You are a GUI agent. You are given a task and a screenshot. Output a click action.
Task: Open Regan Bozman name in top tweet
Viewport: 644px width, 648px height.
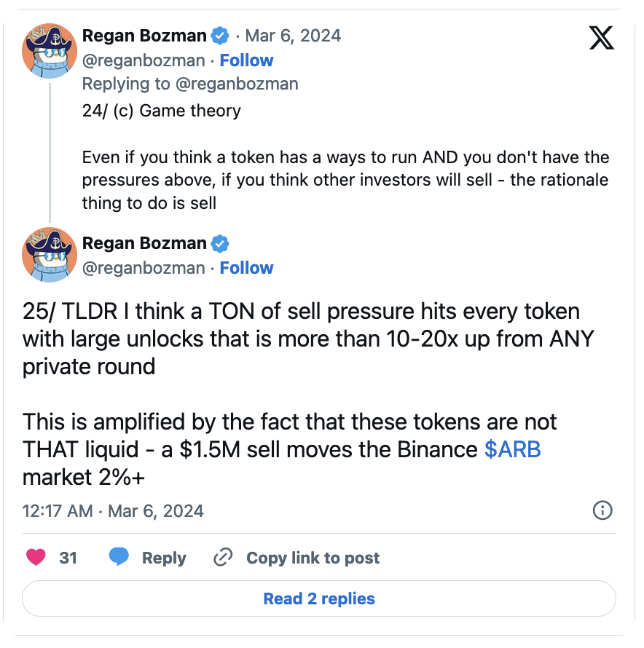[x=145, y=36]
